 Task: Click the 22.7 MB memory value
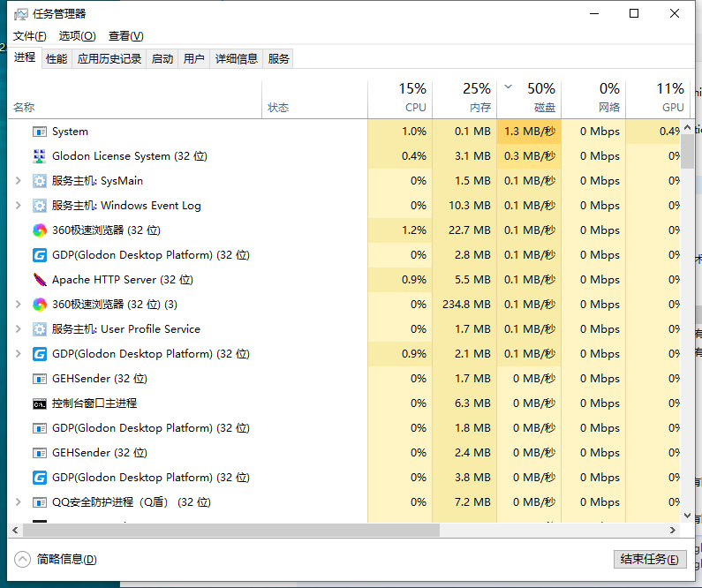point(470,230)
